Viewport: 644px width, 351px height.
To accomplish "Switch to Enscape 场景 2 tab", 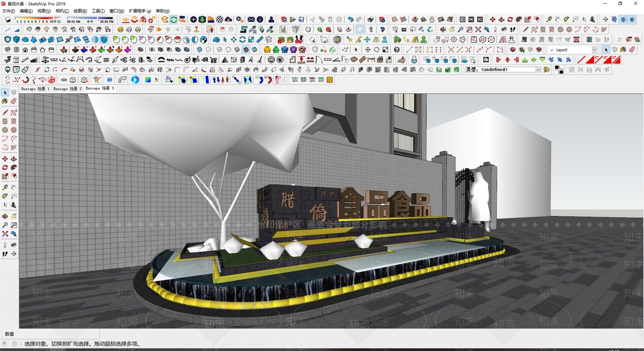I will coord(67,88).
